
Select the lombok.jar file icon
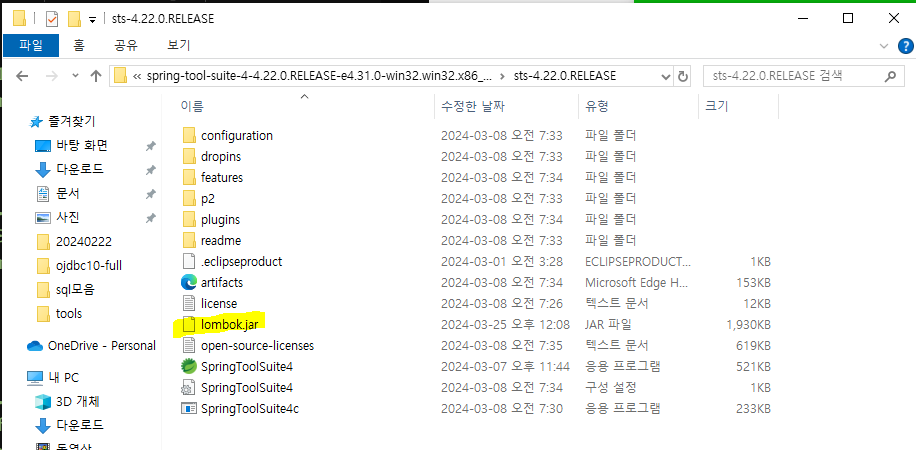click(x=189, y=324)
